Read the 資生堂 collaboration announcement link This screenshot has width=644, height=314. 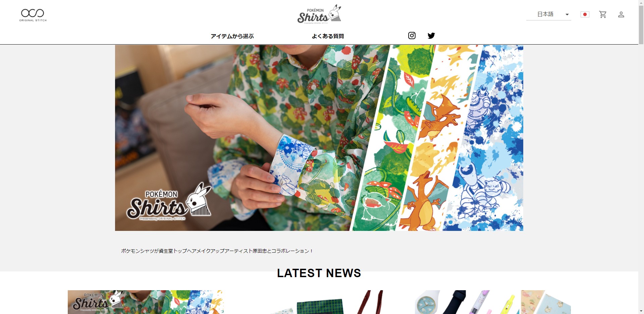tap(217, 251)
